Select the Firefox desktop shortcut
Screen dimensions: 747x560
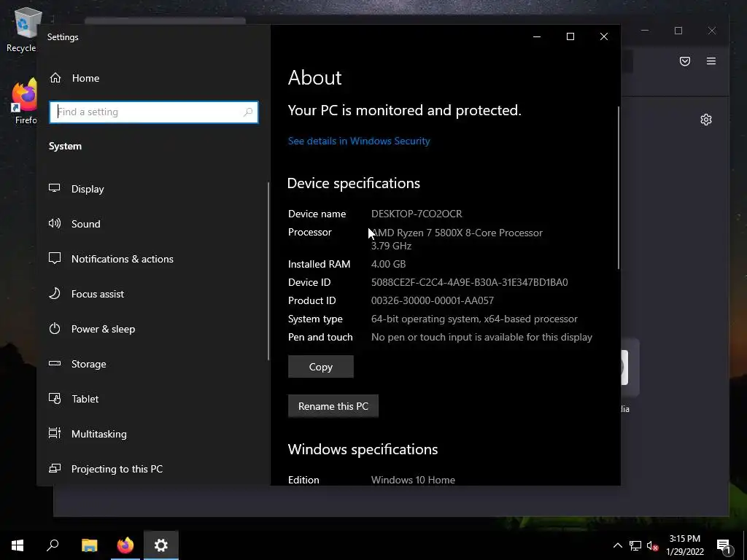coord(25,101)
